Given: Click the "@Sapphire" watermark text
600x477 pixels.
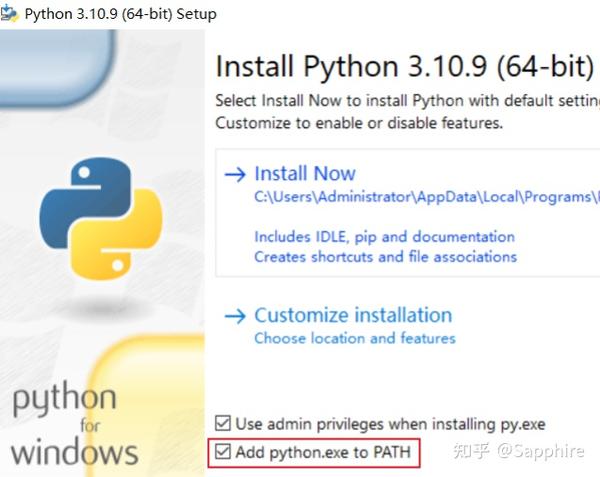Looking at the screenshot, I should click(541, 451).
